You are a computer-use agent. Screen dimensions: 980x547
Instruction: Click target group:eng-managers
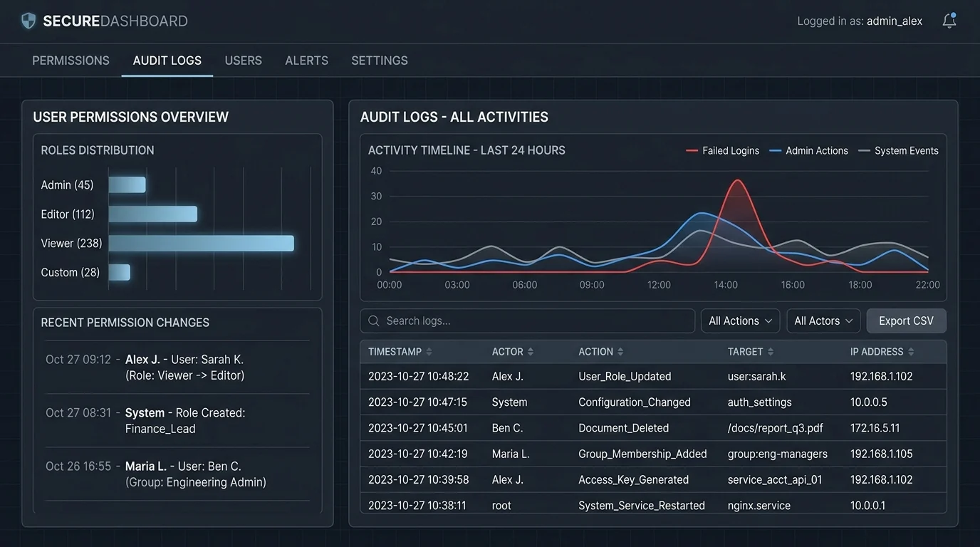(778, 454)
